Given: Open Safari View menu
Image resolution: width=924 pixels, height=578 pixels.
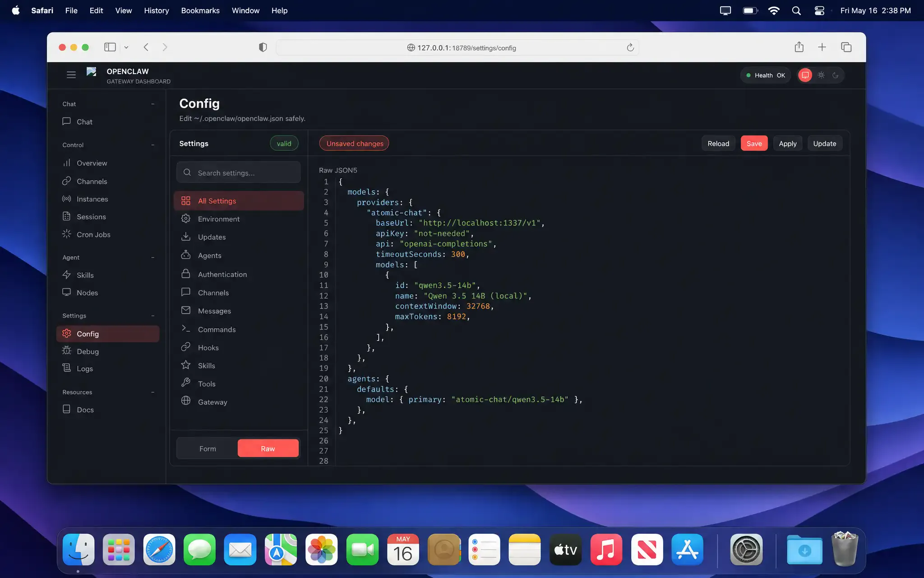Looking at the screenshot, I should (x=123, y=10).
